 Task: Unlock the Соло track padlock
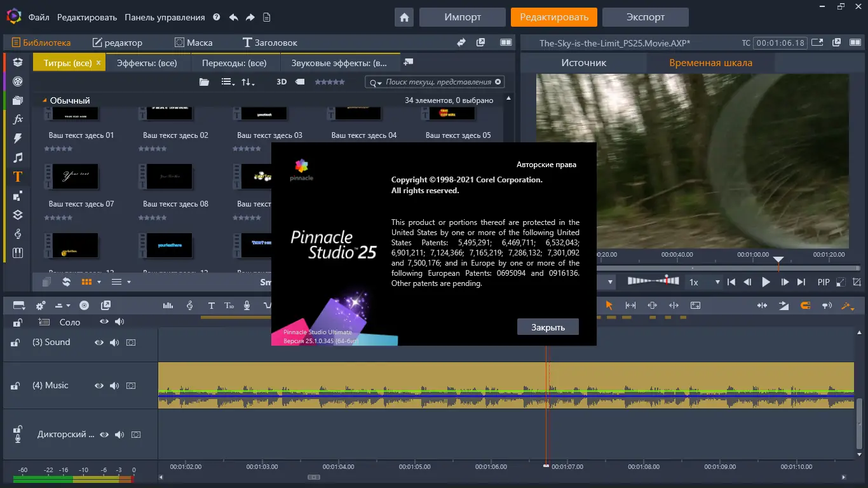(17, 322)
